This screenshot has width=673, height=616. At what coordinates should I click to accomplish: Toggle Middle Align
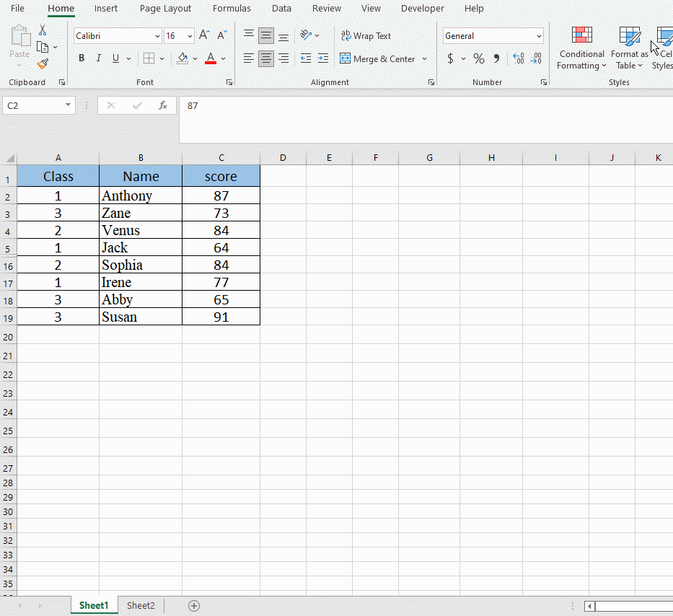[266, 35]
